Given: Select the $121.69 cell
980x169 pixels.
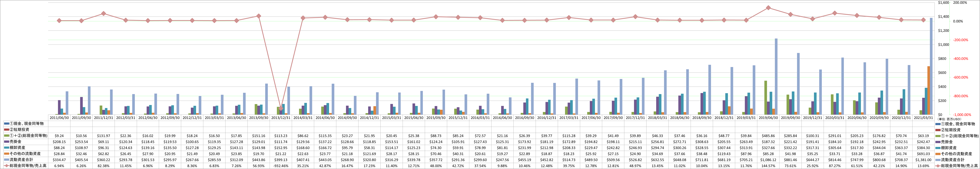Looking at the screenshot, I should [369, 154].
